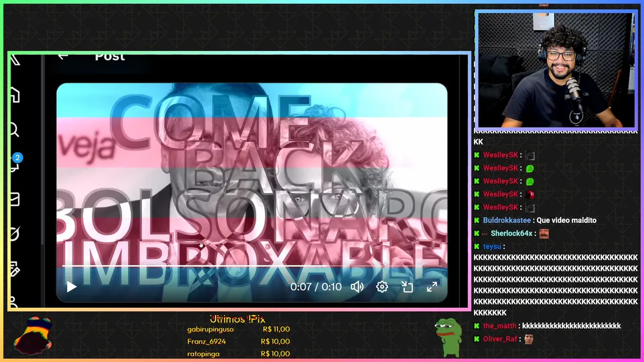This screenshot has width=644, height=362.
Task: Click the streamer webcam feed
Action: [555, 70]
